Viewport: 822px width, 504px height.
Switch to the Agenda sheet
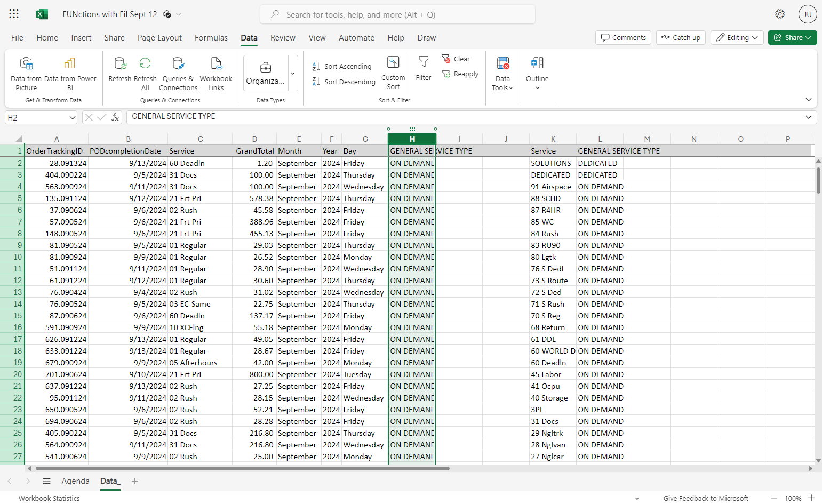(76, 481)
